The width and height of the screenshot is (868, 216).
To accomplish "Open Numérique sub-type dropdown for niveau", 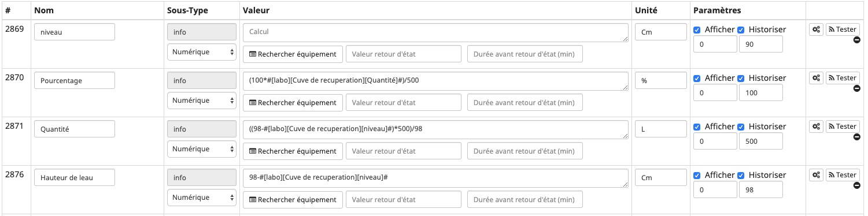I will [x=202, y=52].
